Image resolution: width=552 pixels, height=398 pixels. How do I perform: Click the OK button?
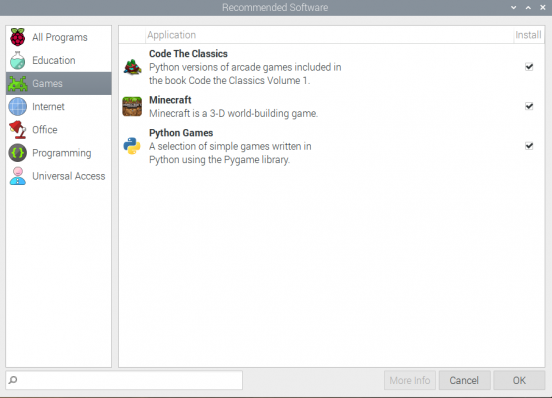tap(519, 380)
